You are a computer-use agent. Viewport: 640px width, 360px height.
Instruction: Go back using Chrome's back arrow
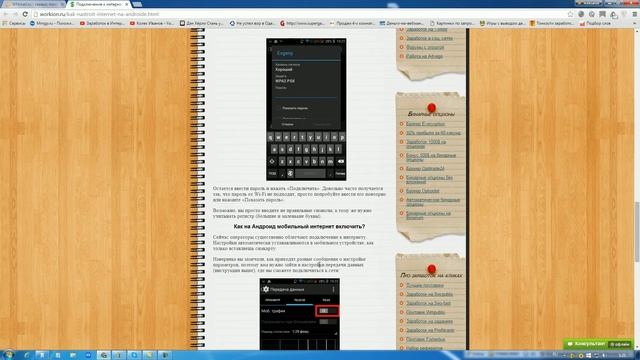pos(6,14)
